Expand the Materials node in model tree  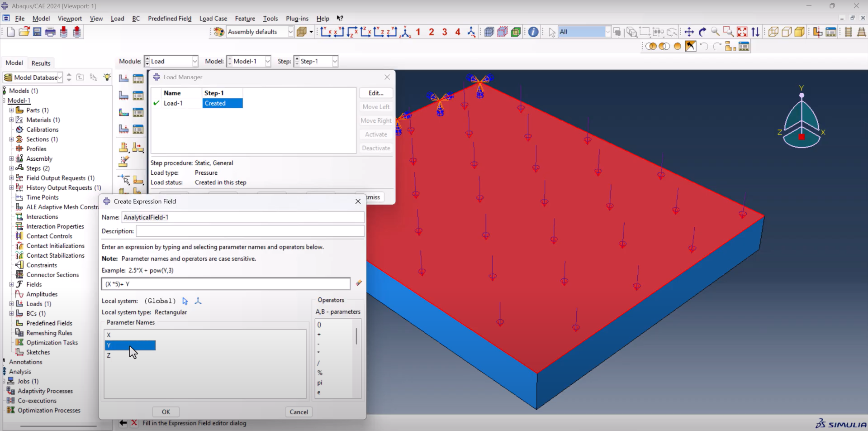point(11,120)
